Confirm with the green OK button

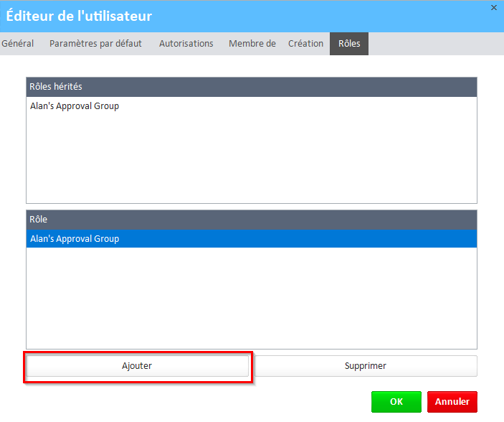pos(396,402)
